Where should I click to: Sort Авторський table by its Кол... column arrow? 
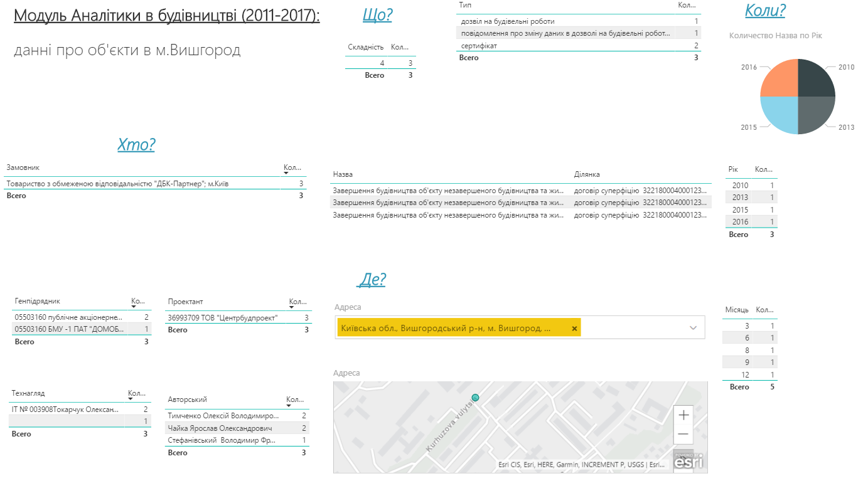point(289,405)
